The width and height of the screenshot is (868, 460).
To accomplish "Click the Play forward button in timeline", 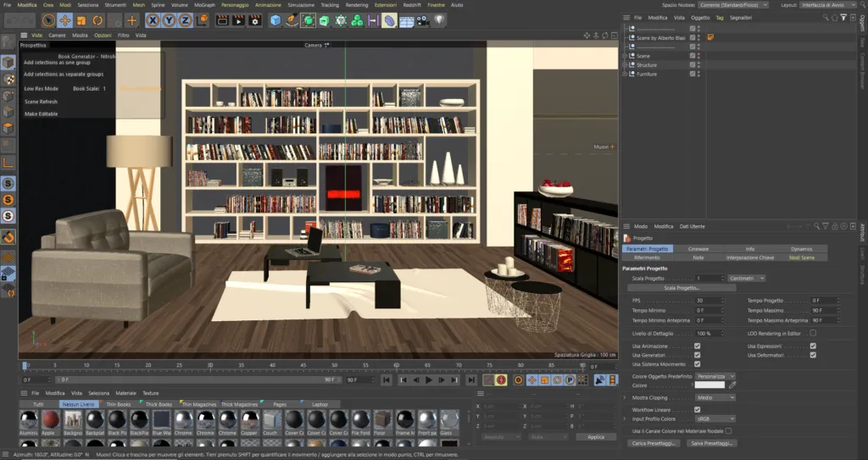I will pos(428,380).
